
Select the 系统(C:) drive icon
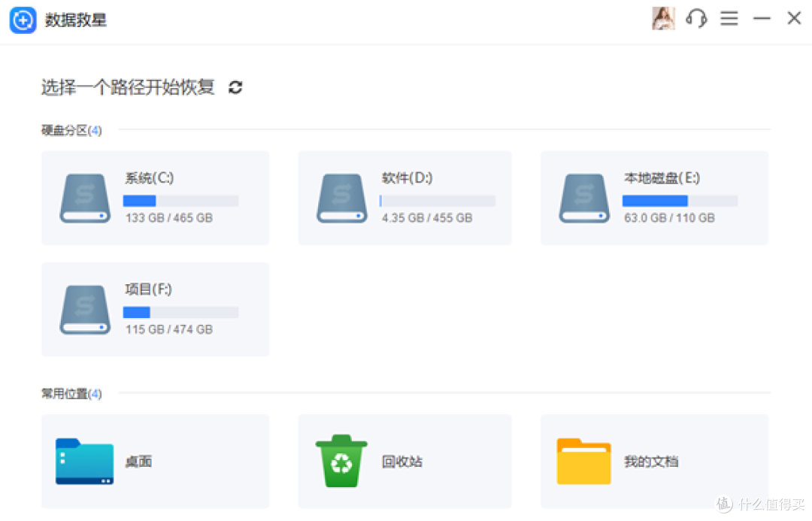(85, 198)
